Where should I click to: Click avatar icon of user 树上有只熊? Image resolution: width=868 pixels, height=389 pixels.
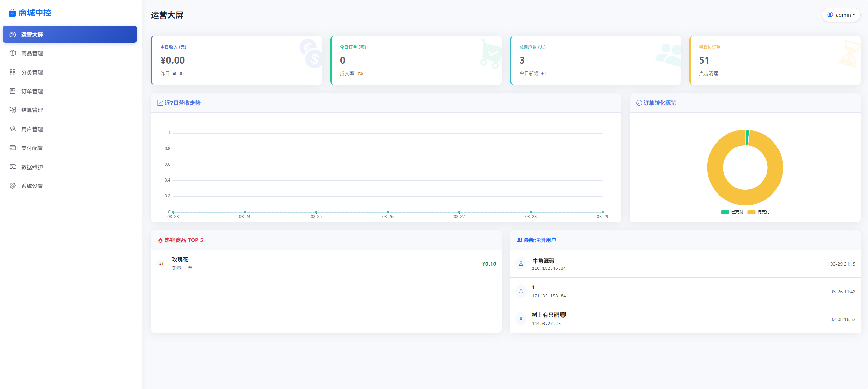point(521,319)
